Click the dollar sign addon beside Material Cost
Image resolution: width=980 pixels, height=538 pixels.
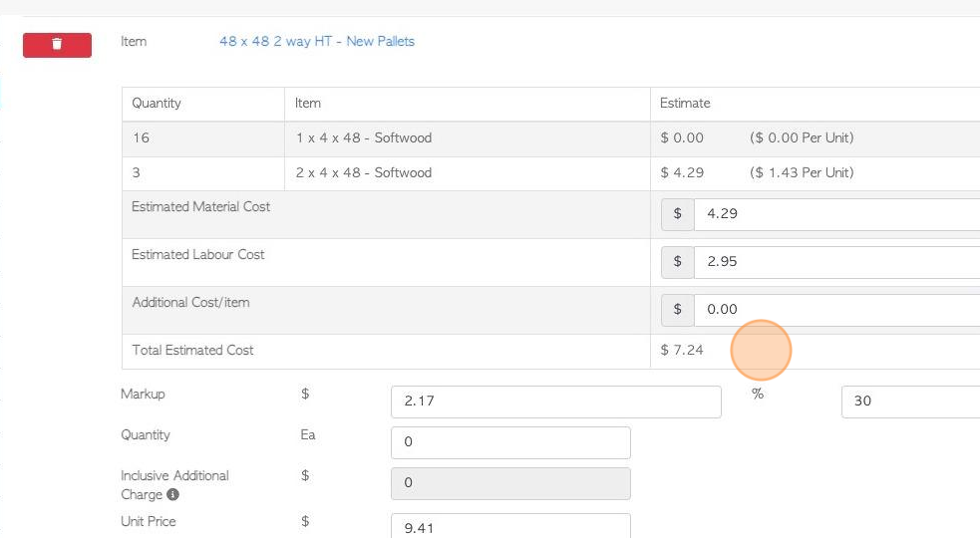[678, 214]
